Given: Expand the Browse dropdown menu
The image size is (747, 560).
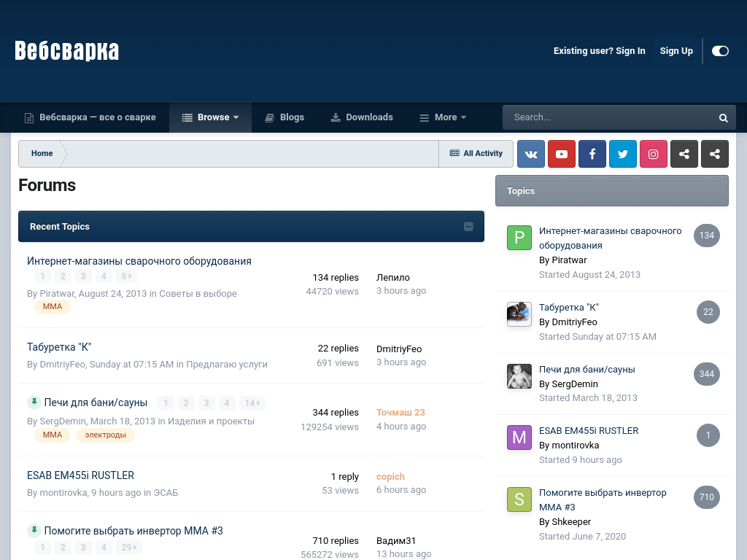Looking at the screenshot, I should (x=210, y=117).
